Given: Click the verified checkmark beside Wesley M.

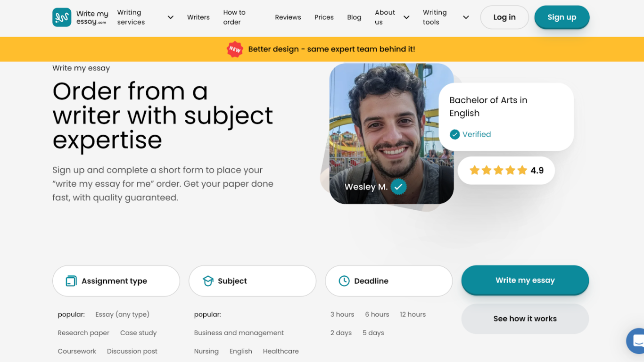Looking at the screenshot, I should click(398, 187).
